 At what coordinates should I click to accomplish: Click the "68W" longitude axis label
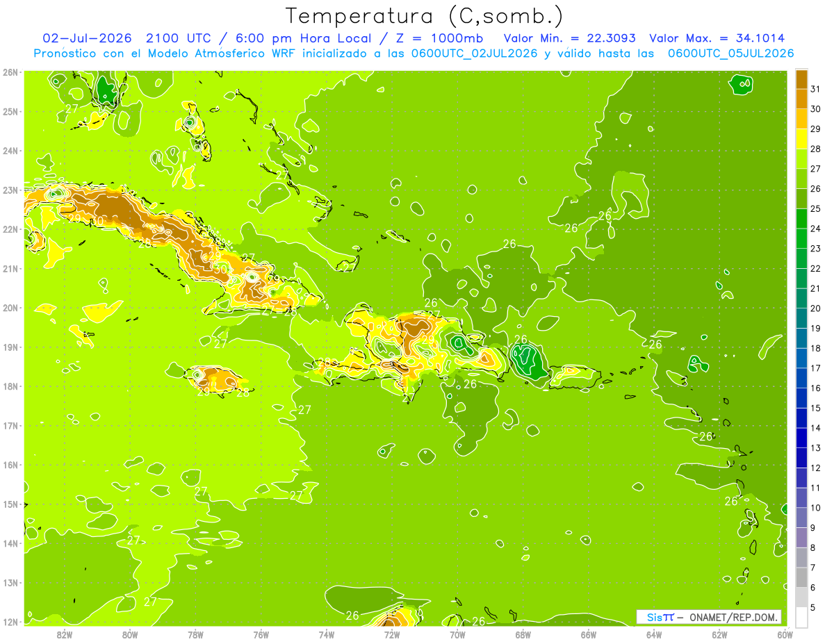523,634
